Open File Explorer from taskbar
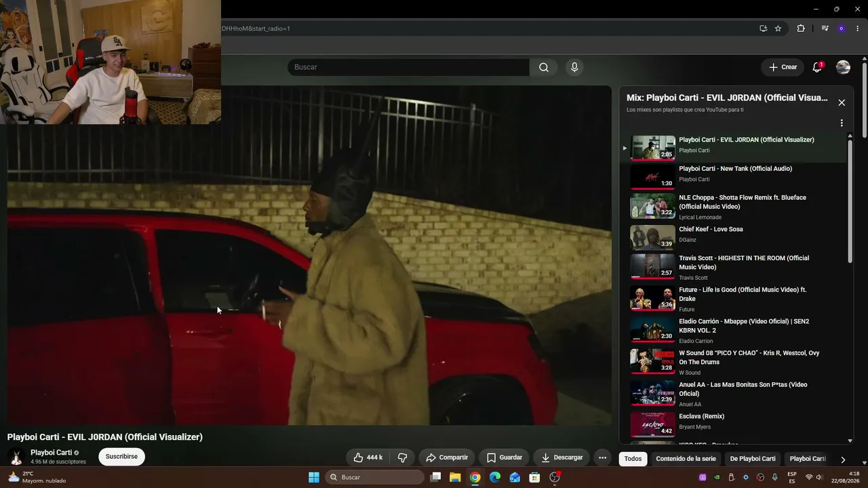The height and width of the screenshot is (488, 868). click(x=455, y=477)
